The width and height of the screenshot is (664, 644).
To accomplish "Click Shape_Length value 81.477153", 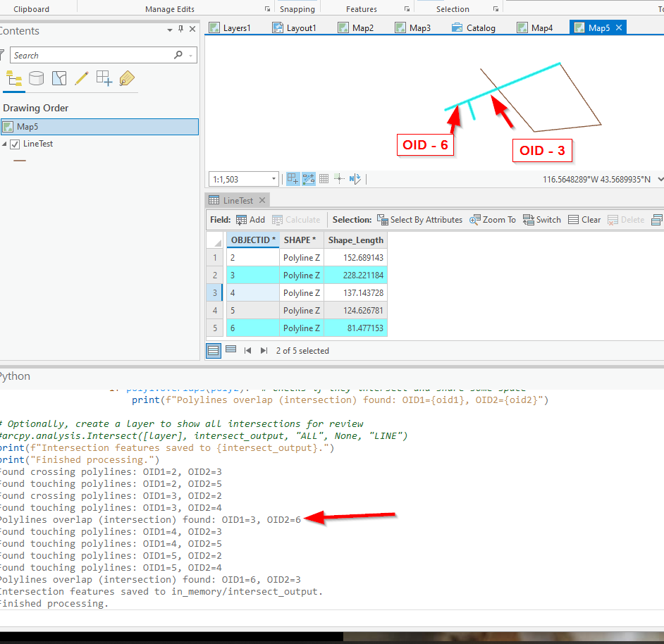I will 355,328.
